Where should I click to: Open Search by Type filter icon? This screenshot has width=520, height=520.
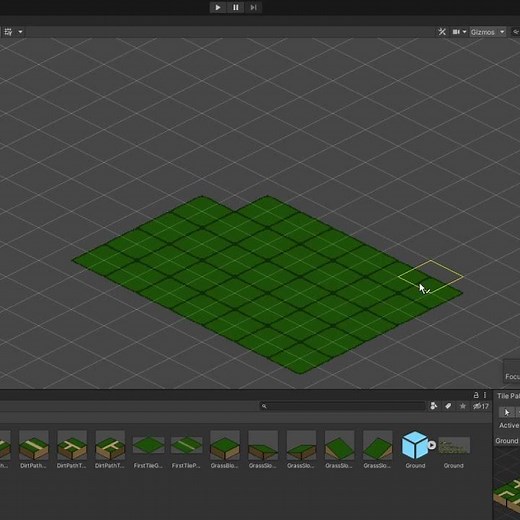(x=434, y=406)
